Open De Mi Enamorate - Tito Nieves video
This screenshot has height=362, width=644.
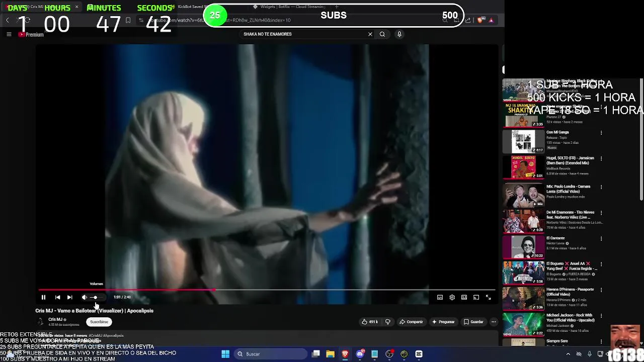pyautogui.click(x=523, y=221)
